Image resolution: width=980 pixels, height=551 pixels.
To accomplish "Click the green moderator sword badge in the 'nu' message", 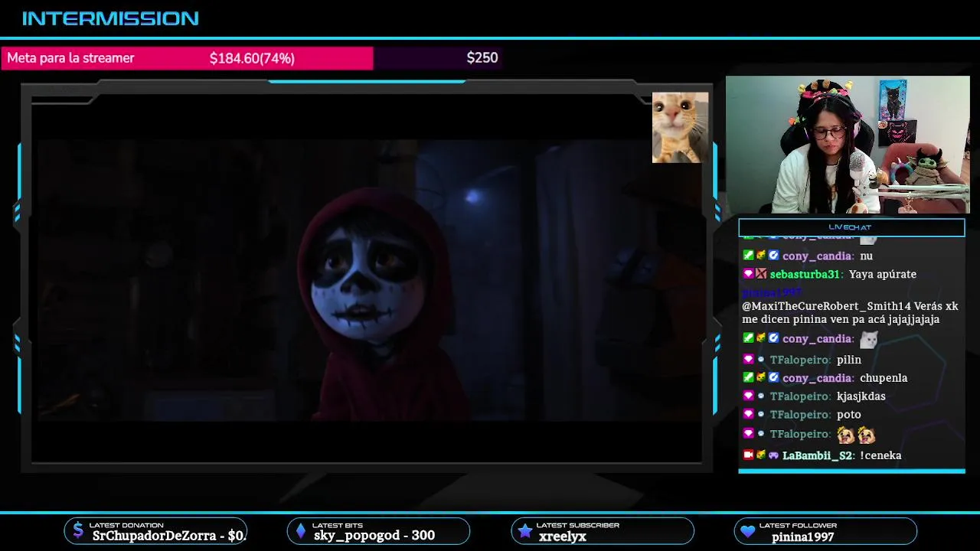I will tap(748, 256).
